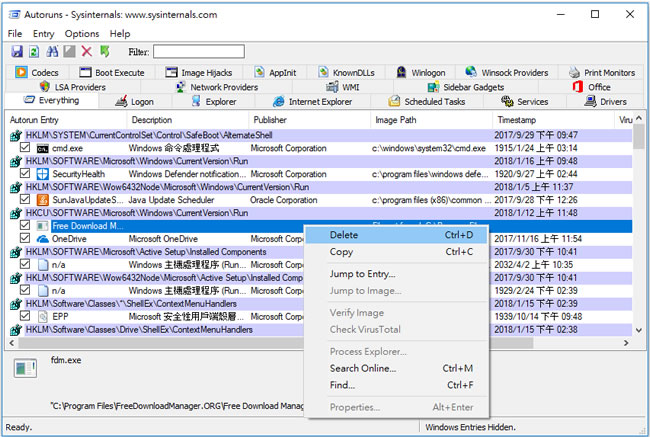Click the cmd.exe entry icon
This screenshot has height=437, width=650.
point(42,148)
